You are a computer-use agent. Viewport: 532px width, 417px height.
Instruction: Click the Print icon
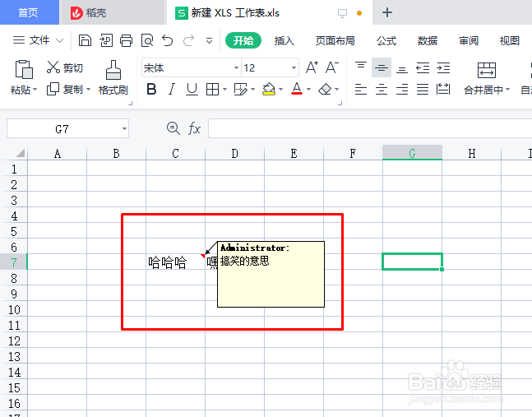(126, 40)
